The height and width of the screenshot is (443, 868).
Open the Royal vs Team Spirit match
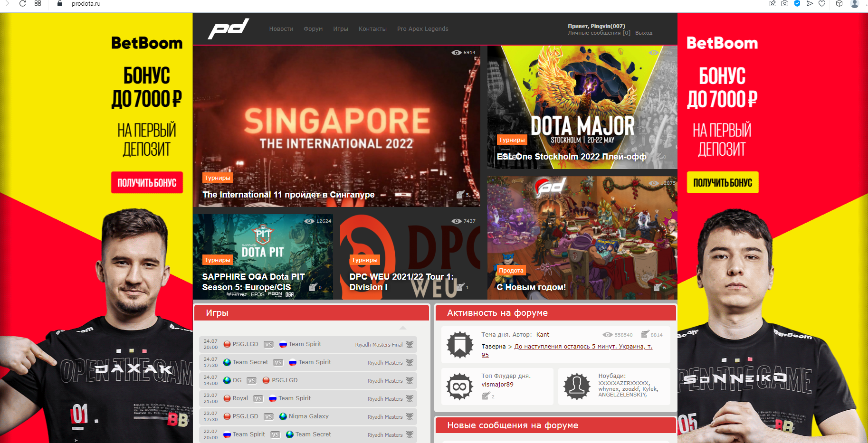tap(308, 398)
